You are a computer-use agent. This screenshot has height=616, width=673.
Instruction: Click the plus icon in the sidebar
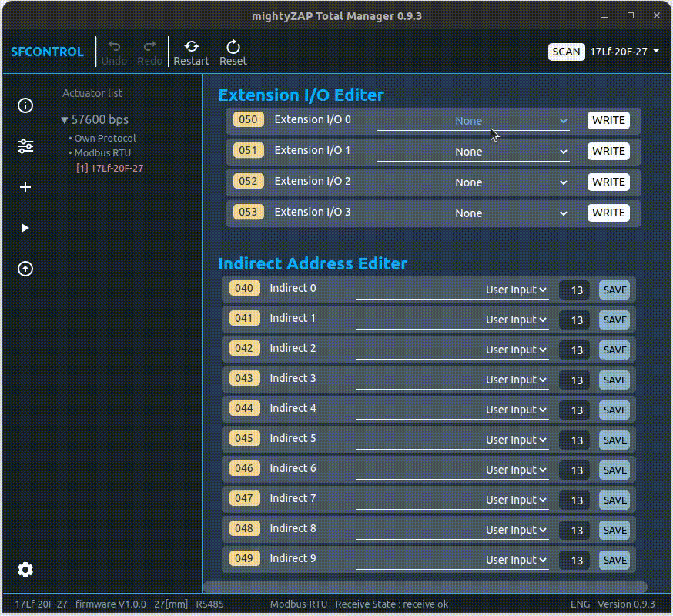[x=25, y=187]
